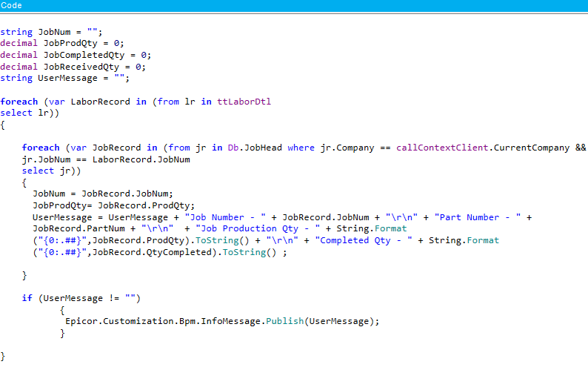
Task: Click the string JobNum declaration line
Action: click(51, 32)
